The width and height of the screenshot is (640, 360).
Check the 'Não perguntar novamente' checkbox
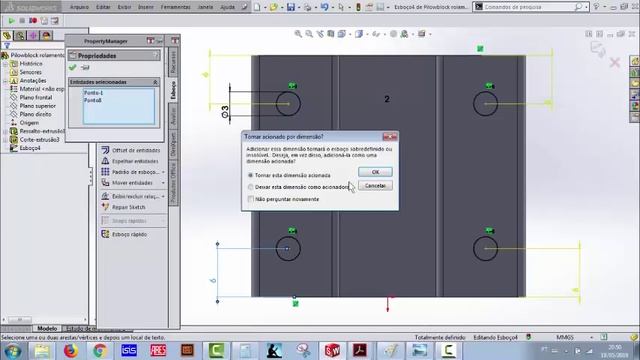(251, 199)
